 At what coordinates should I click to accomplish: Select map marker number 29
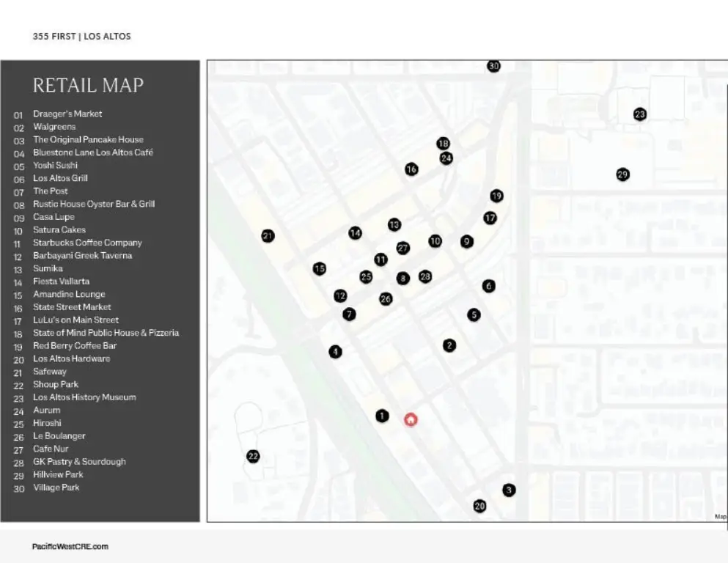(622, 174)
